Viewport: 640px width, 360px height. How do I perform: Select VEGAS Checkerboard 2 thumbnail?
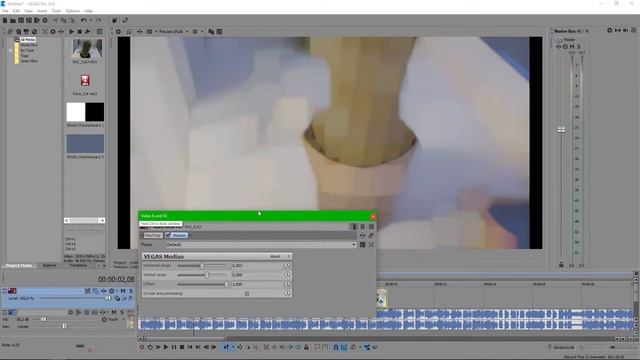pyautogui.click(x=85, y=144)
